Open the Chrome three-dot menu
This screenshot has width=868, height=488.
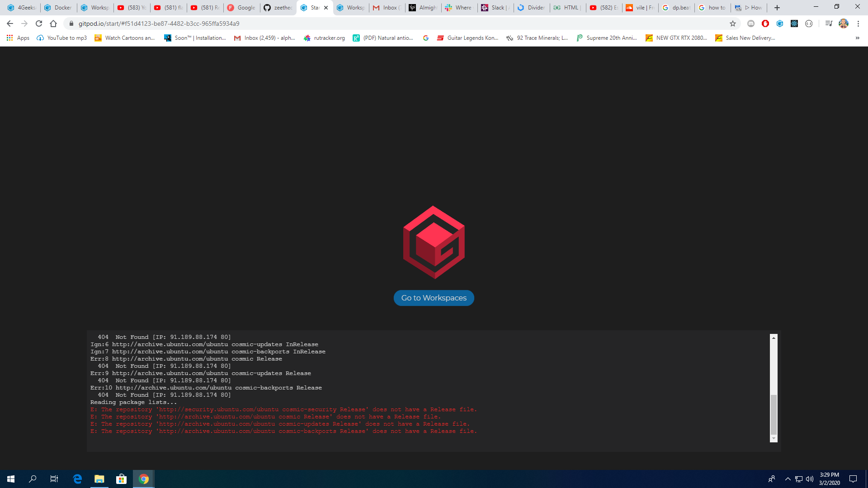[858, 23]
